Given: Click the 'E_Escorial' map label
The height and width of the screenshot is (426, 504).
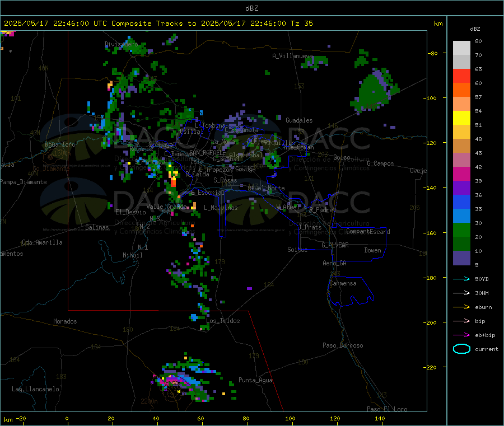Looking at the screenshot, I should [207, 193].
